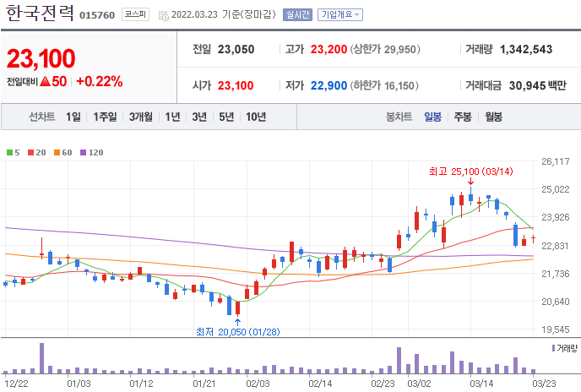Click the 최고 25,100 (03/14) marker
The image size is (581, 392).
(x=471, y=171)
